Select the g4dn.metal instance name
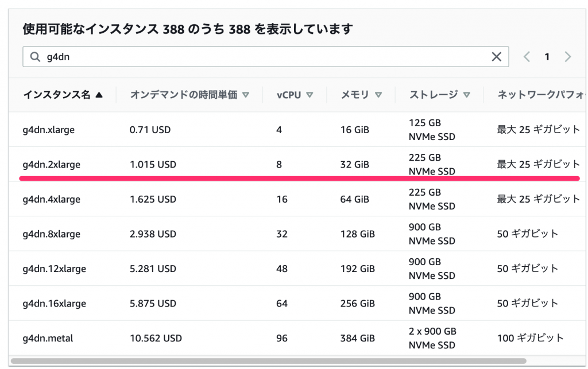This screenshot has width=588, height=369. (48, 338)
